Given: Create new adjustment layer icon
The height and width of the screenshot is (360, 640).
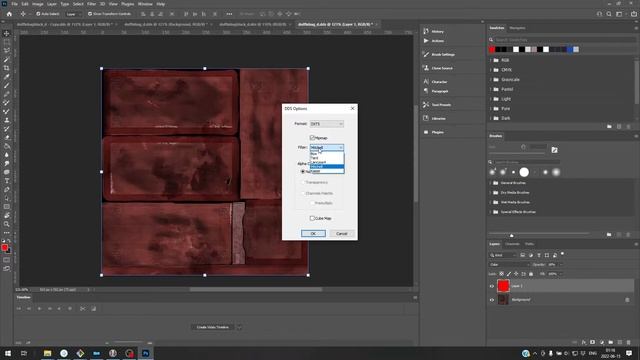Looking at the screenshot, I should 602,342.
